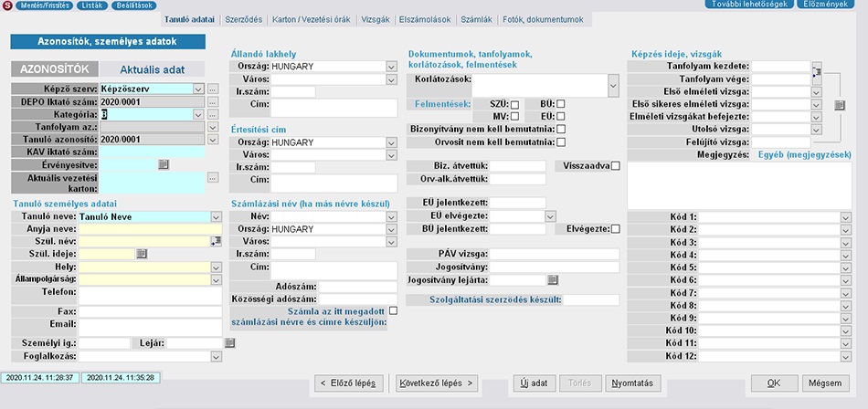Click the ellipsis button next to DEPO Iktató szám
The height and width of the screenshot is (409, 868).
[213, 102]
